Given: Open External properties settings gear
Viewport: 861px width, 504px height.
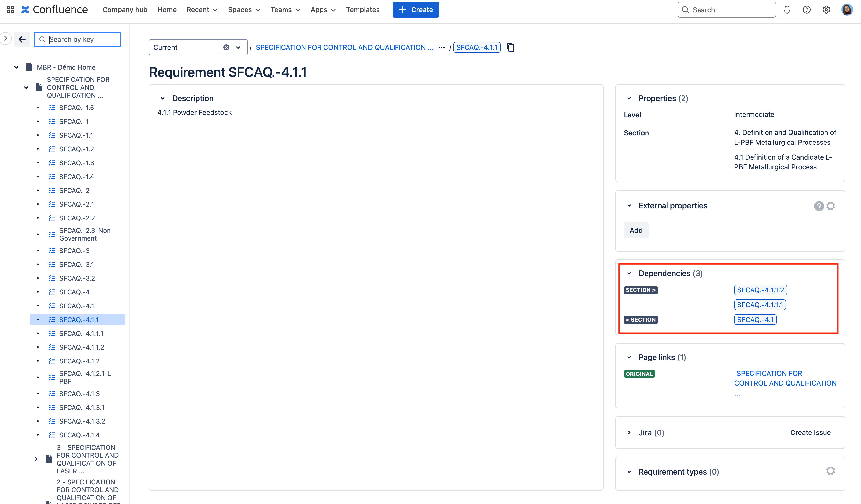Looking at the screenshot, I should (831, 206).
